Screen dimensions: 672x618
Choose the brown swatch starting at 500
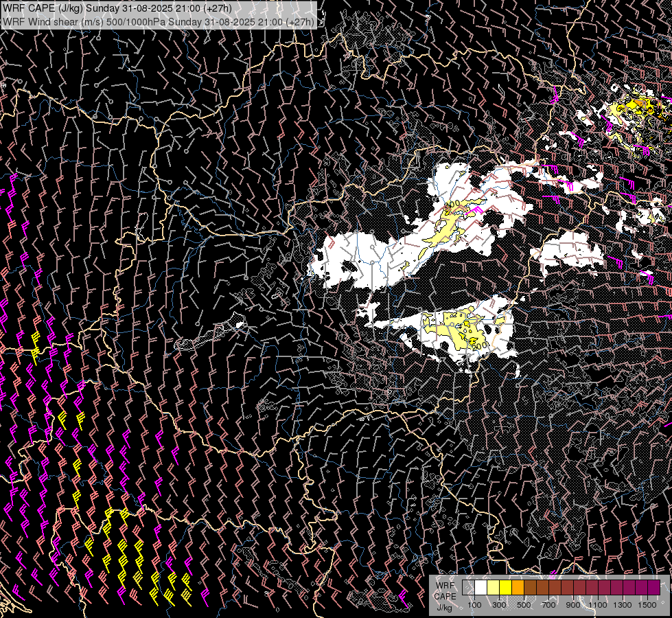530,587
